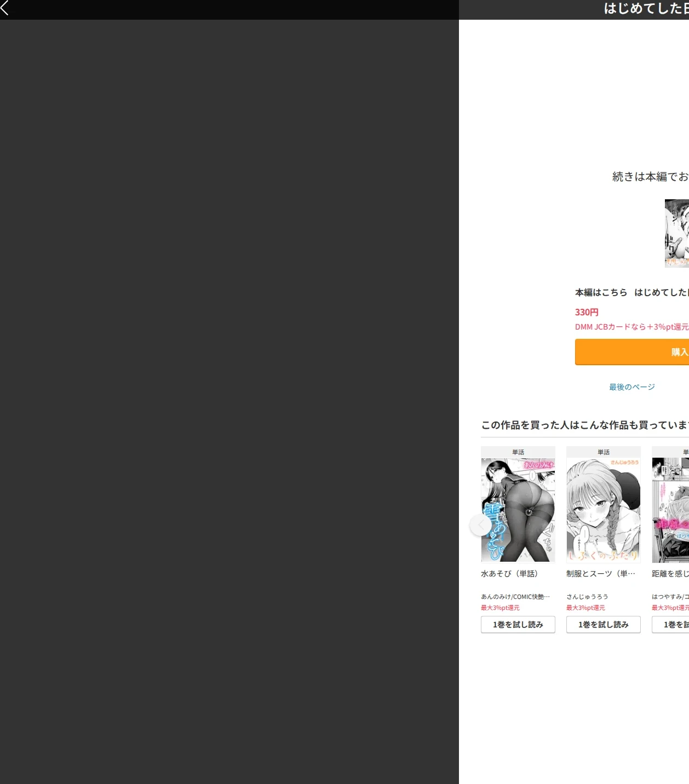689x784 pixels.
Task: Open the 距離を感じ title link
Action: point(670,574)
